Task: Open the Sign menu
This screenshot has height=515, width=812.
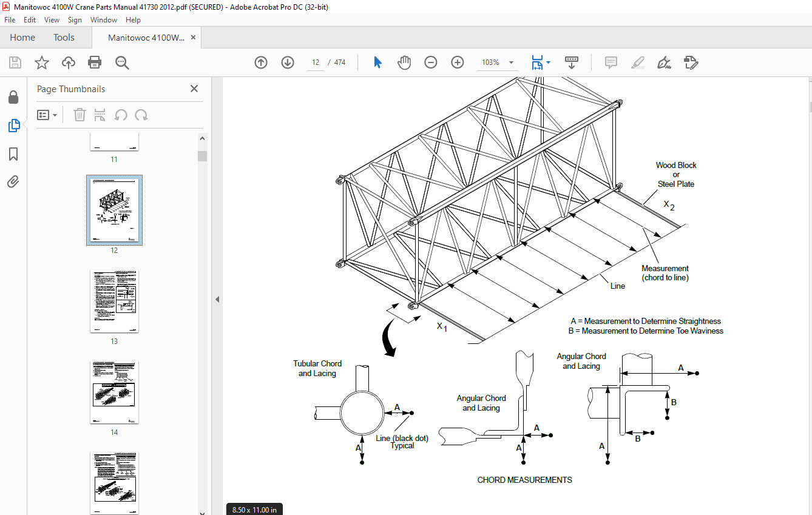Action: pyautogui.click(x=75, y=20)
